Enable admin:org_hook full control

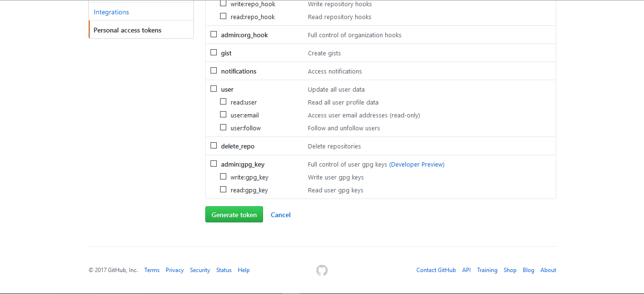coord(213,34)
